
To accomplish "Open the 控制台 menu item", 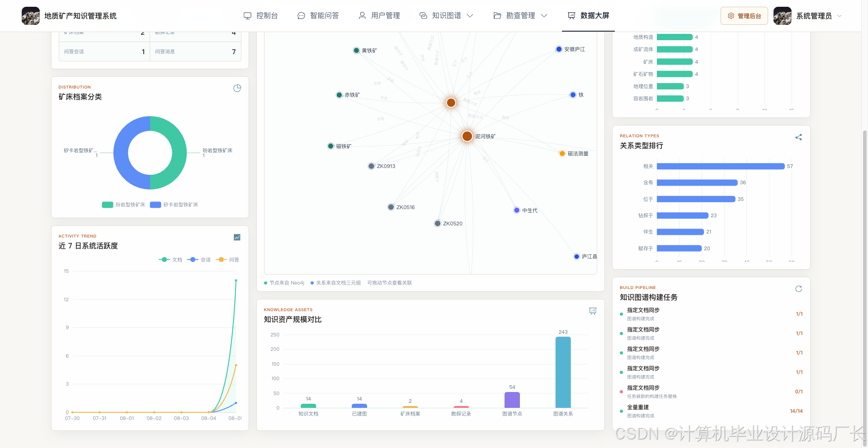I will tap(260, 16).
